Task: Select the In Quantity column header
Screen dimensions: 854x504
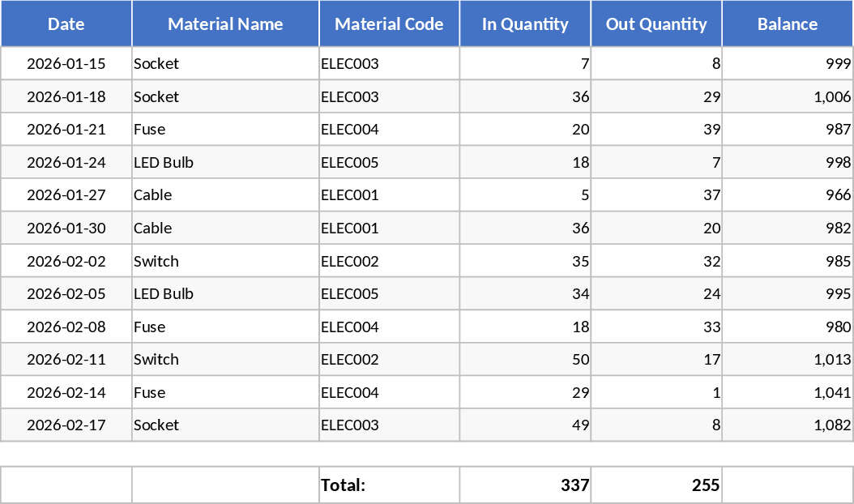Action: (525, 24)
